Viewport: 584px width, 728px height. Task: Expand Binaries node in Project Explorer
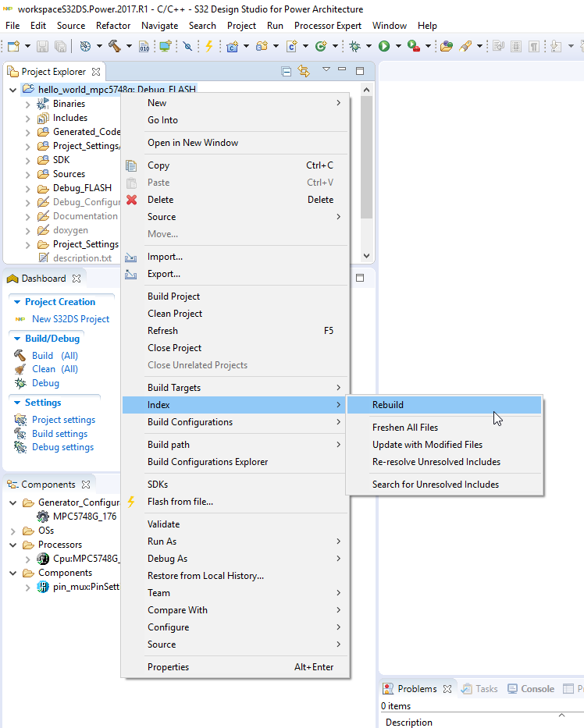(27, 104)
